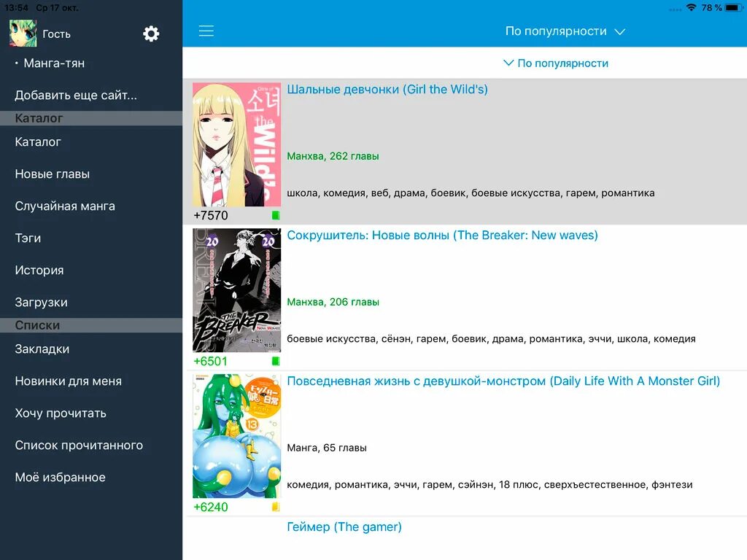Open settings with the gear icon
This screenshot has height=560, width=747.
click(x=151, y=34)
